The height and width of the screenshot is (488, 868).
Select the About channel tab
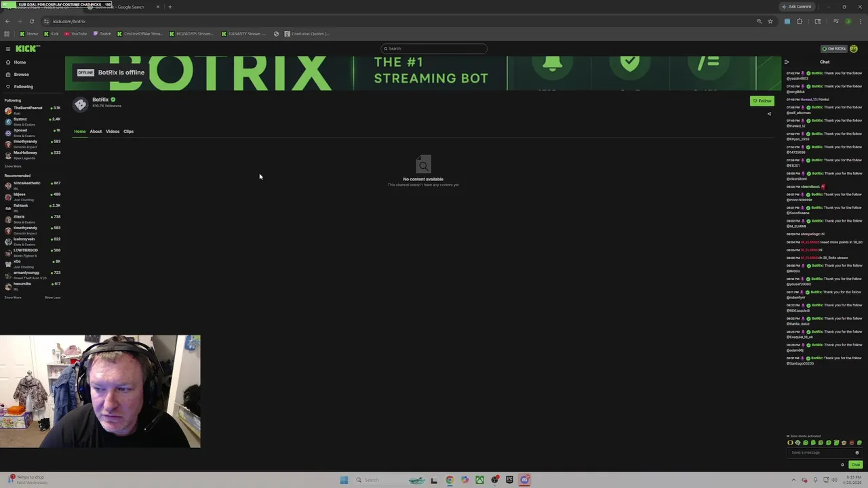click(96, 131)
